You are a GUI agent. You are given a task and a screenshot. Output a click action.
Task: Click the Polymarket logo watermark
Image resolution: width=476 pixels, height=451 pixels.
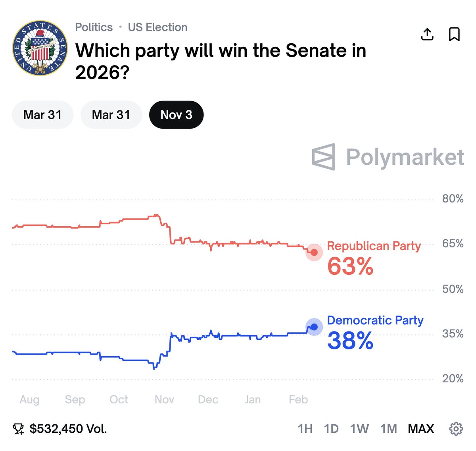(x=388, y=157)
